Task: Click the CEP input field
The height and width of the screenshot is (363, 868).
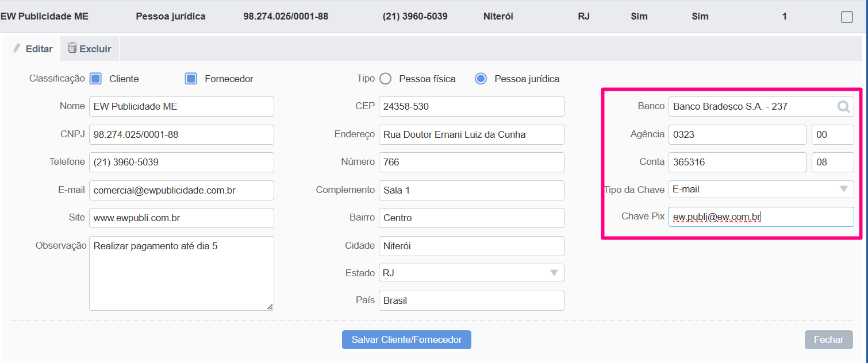Action: tap(471, 106)
